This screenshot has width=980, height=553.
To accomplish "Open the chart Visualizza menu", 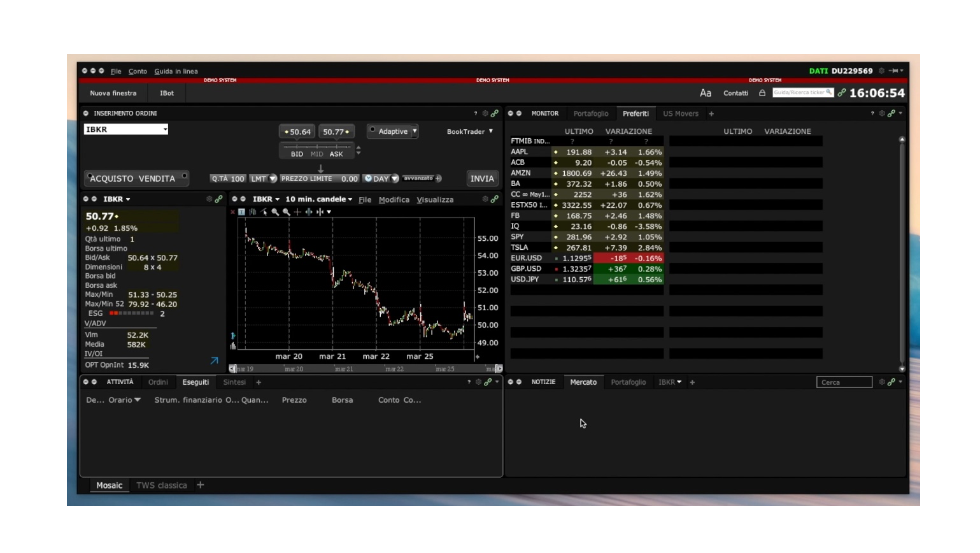I will tap(435, 199).
